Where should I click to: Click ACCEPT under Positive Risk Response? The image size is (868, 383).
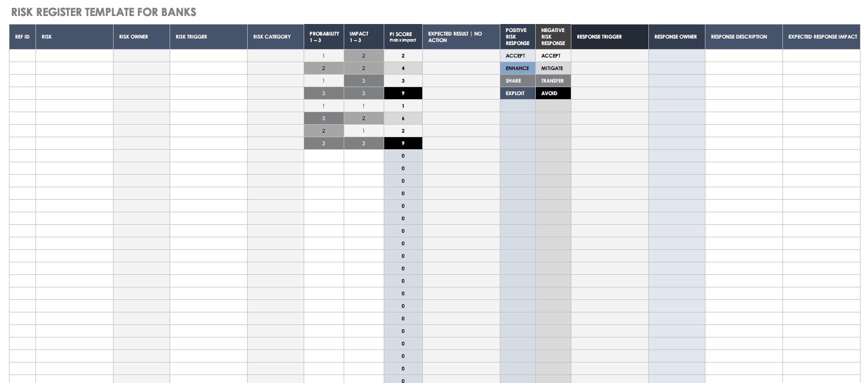(518, 56)
